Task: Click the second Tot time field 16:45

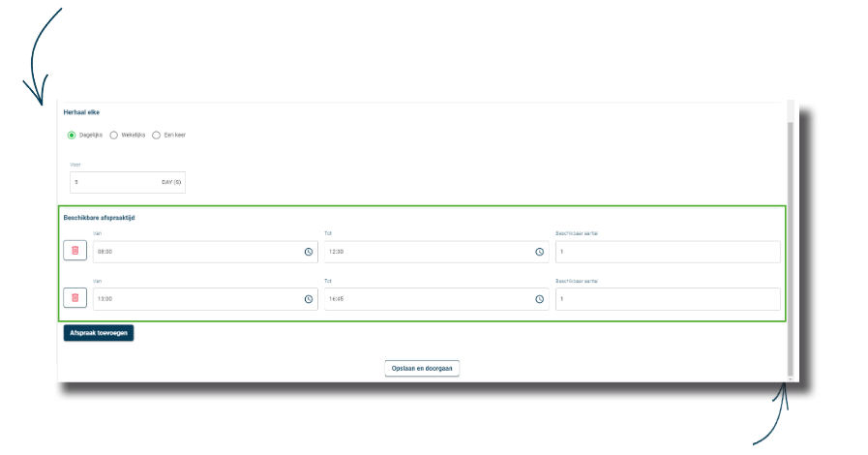Action: click(x=426, y=299)
